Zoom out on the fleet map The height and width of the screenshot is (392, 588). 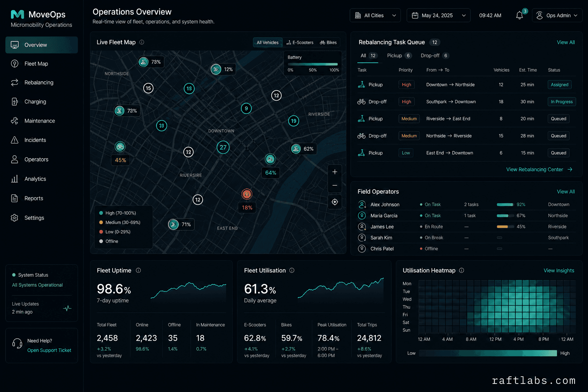tap(335, 185)
